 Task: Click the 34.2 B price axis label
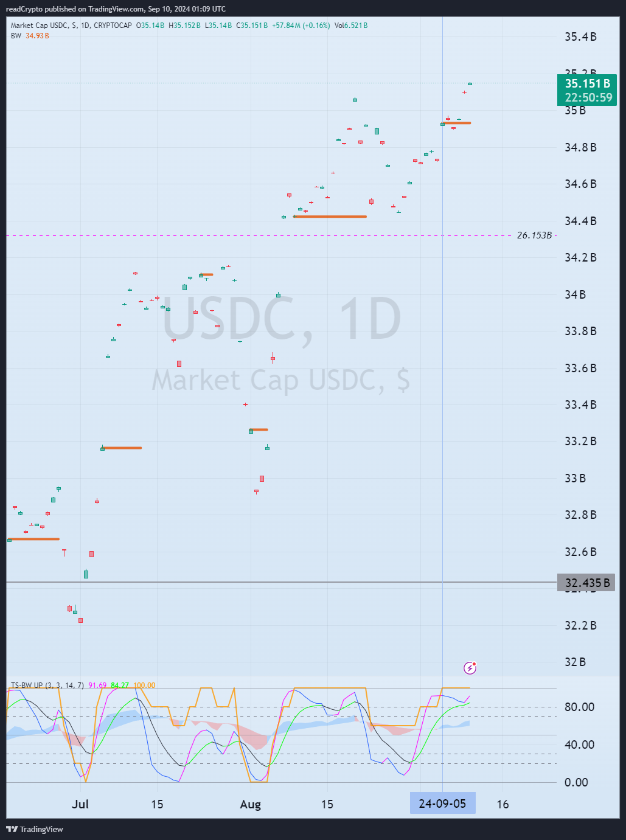pos(580,257)
